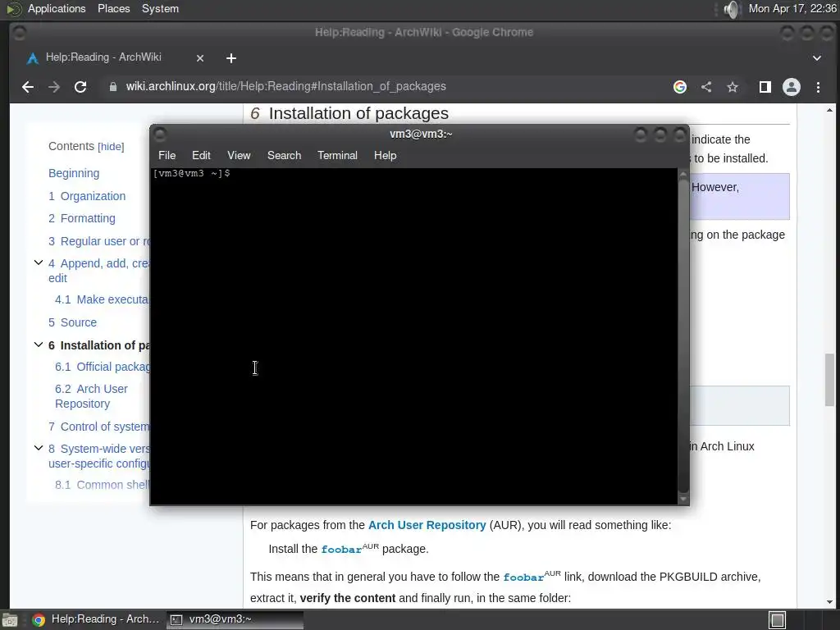This screenshot has height=630, width=840.
Task: Open the Google account icon in address bar
Action: coord(680,87)
